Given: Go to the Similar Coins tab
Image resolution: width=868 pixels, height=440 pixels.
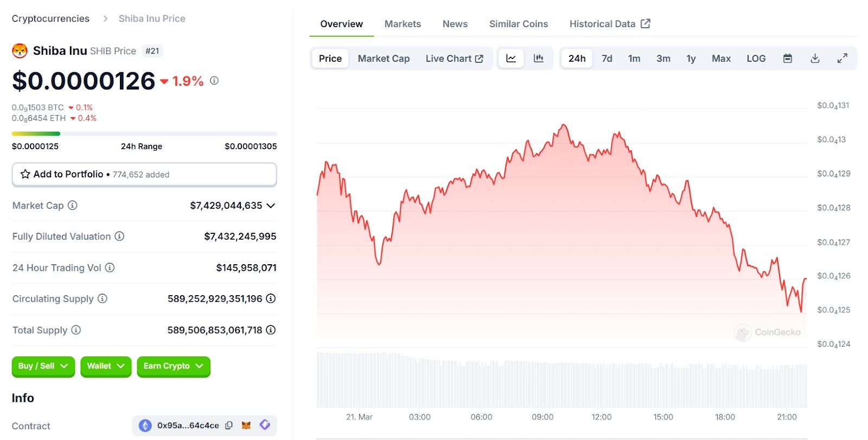Looking at the screenshot, I should coord(518,24).
